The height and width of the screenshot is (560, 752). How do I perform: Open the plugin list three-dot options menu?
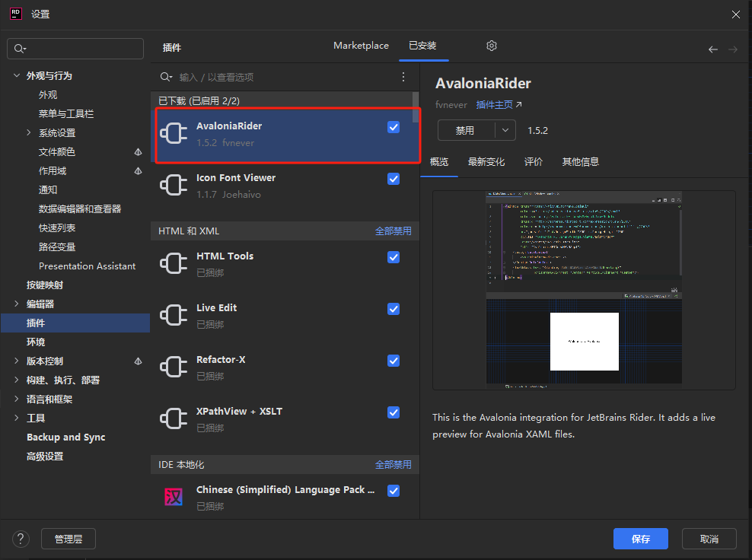(x=403, y=77)
